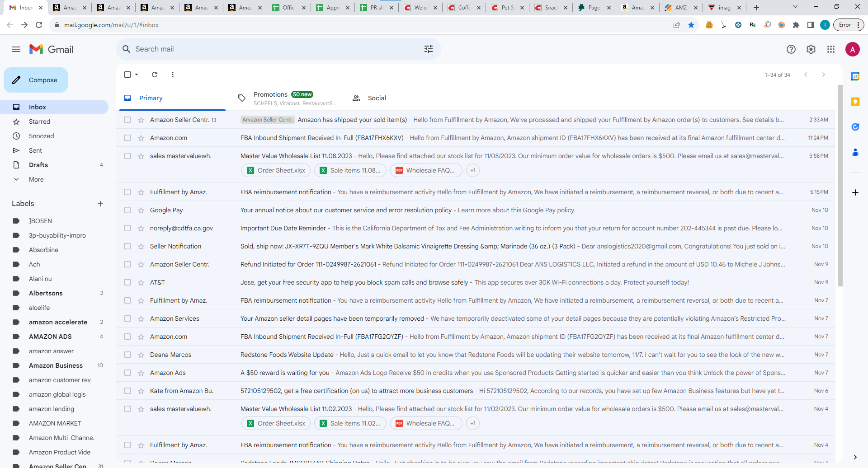
Task: Open the Support help icon
Action: point(791,49)
